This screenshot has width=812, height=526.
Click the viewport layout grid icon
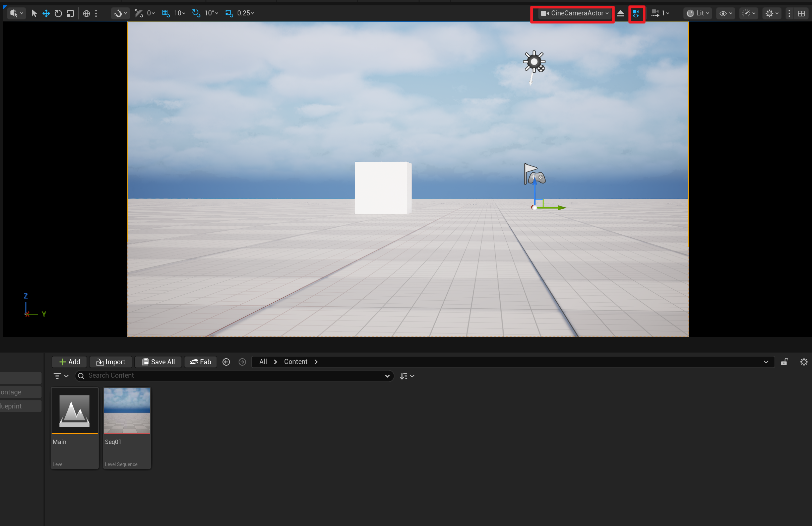[801, 13]
